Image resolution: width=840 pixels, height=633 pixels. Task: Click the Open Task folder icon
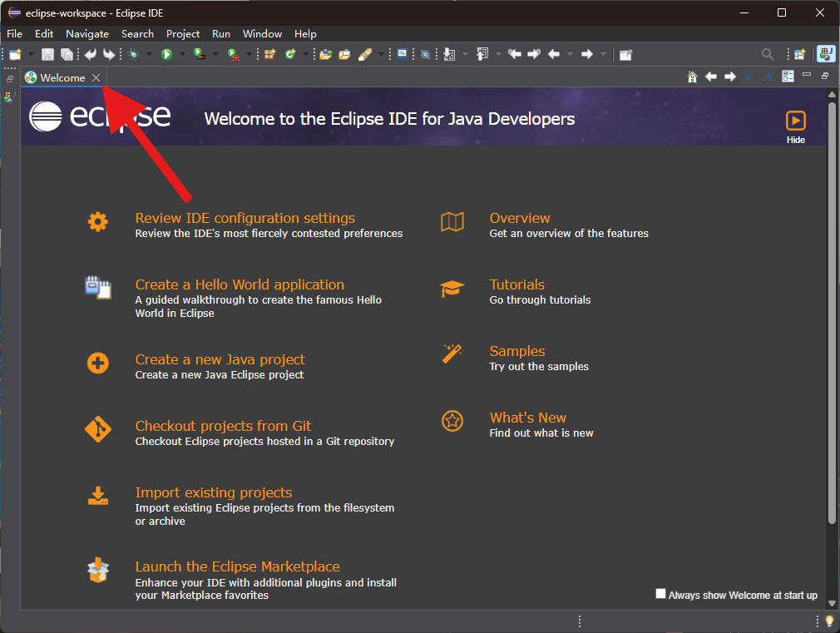(x=344, y=54)
